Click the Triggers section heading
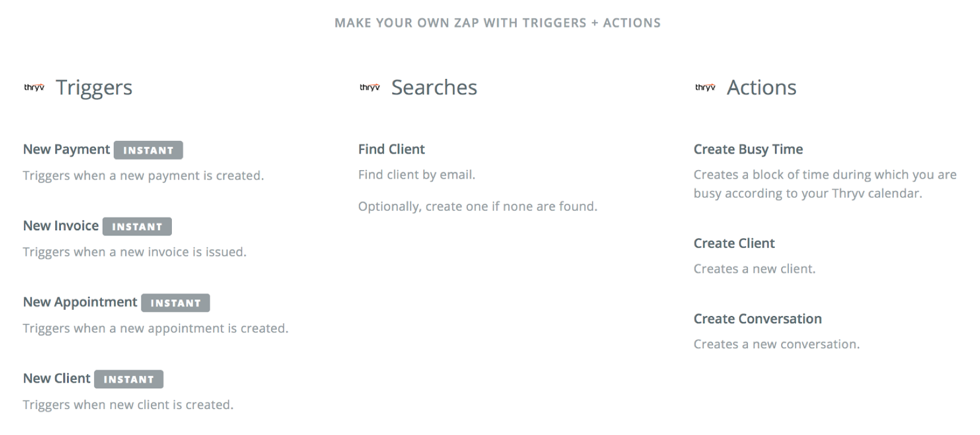Image resolution: width=980 pixels, height=435 pixels. (94, 88)
